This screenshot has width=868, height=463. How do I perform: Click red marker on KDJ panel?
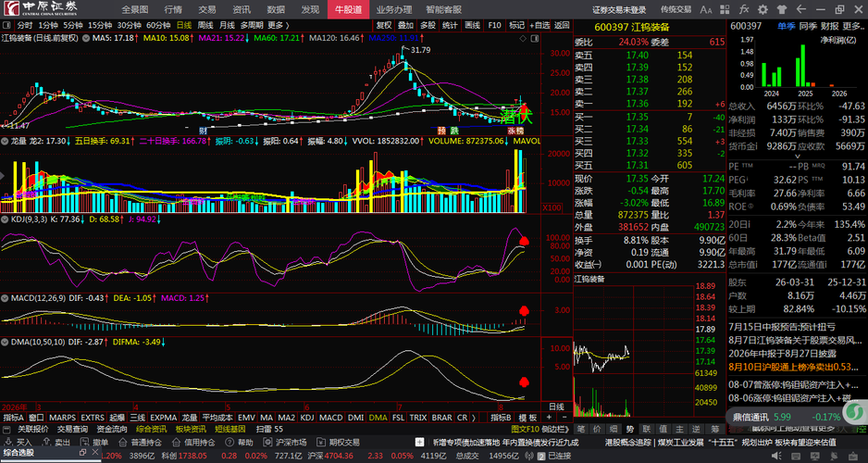[x=524, y=241]
